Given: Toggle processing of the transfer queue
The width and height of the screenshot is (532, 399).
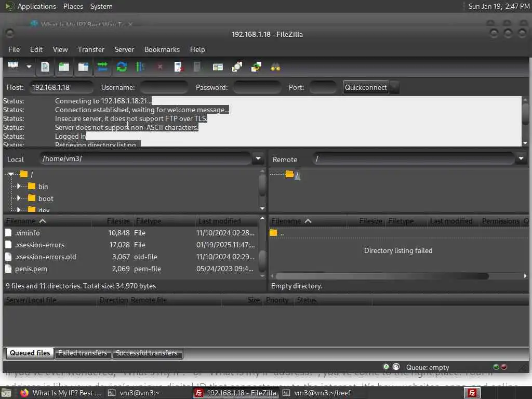Looking at the screenshot, I should click(140, 66).
